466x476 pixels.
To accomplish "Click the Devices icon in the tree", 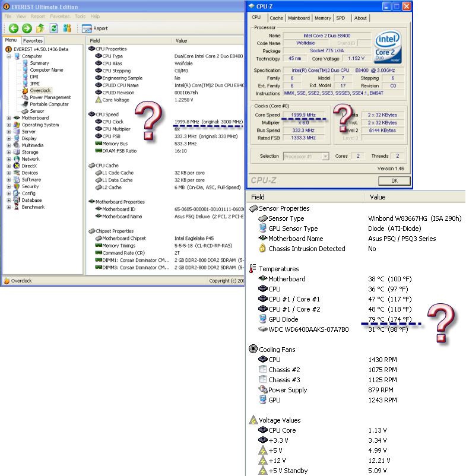I will 17,173.
